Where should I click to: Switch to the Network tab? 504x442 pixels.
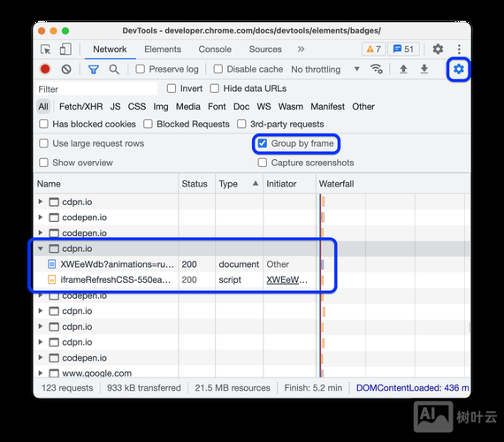pos(110,50)
